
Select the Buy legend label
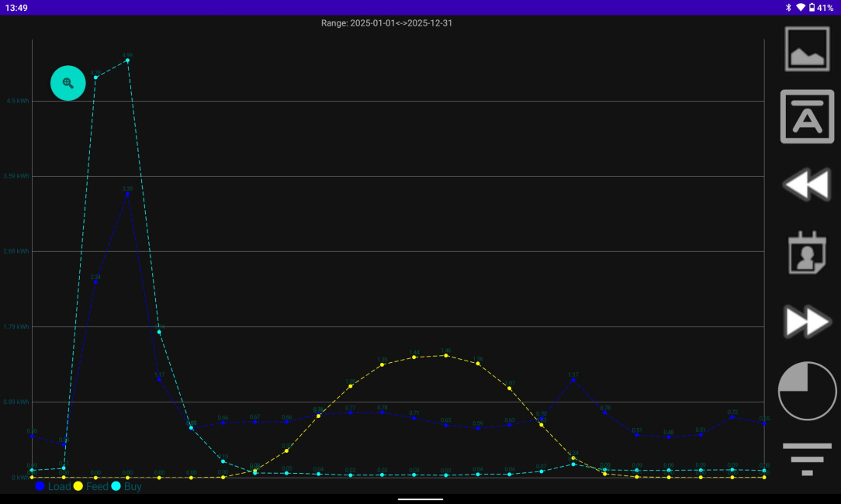point(132,486)
